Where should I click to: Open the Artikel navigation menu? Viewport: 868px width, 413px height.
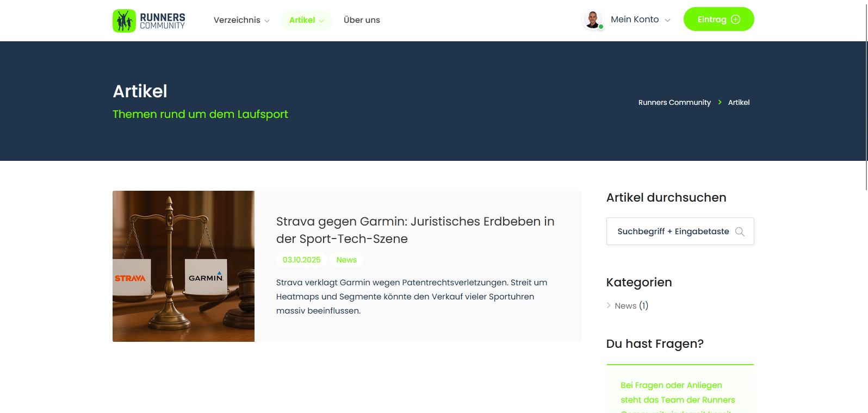[306, 20]
